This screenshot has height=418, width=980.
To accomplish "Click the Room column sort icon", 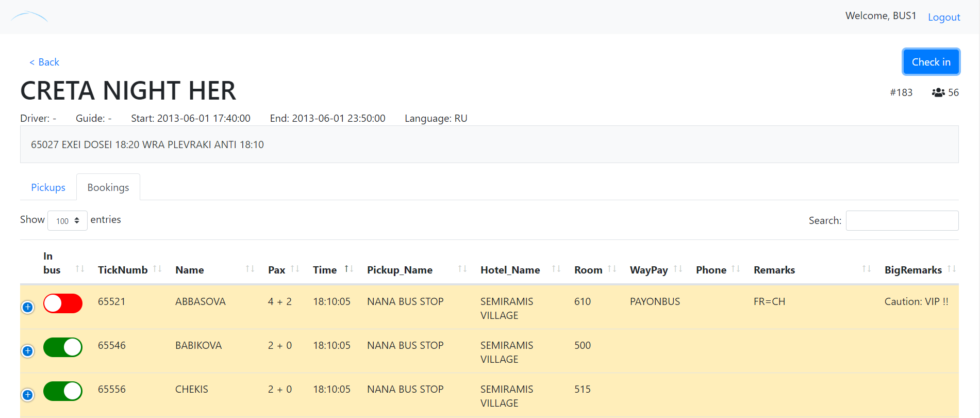I will click(x=612, y=269).
